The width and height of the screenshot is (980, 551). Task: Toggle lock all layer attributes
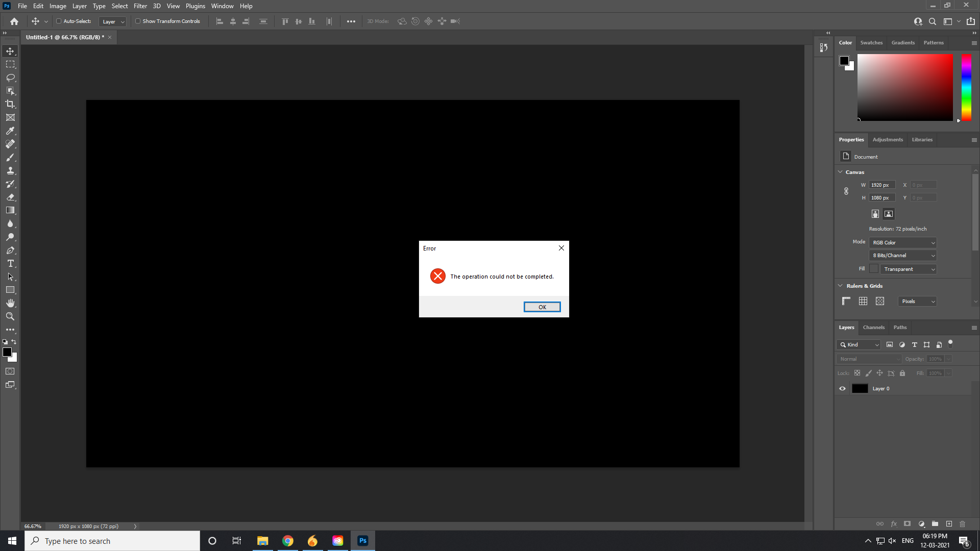902,373
